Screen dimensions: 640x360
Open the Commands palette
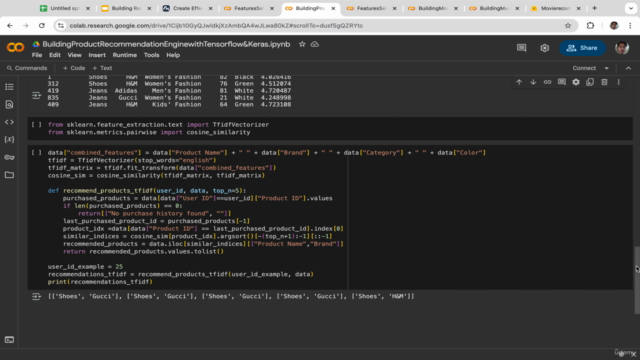(27, 68)
